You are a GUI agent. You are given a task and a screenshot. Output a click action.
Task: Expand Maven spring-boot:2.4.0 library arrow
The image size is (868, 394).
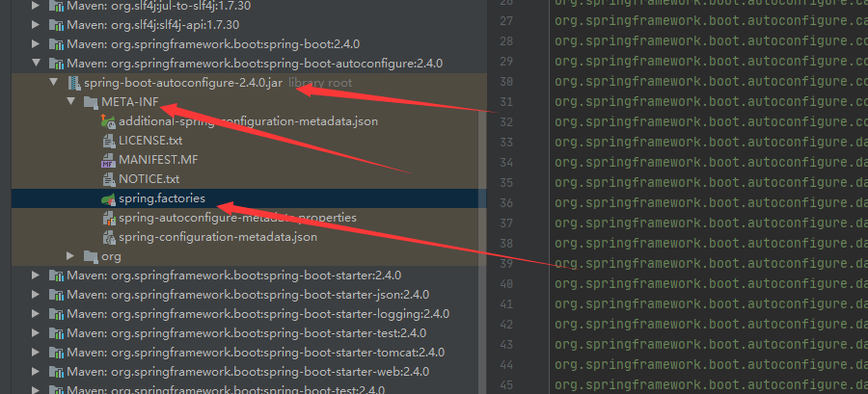point(36,44)
